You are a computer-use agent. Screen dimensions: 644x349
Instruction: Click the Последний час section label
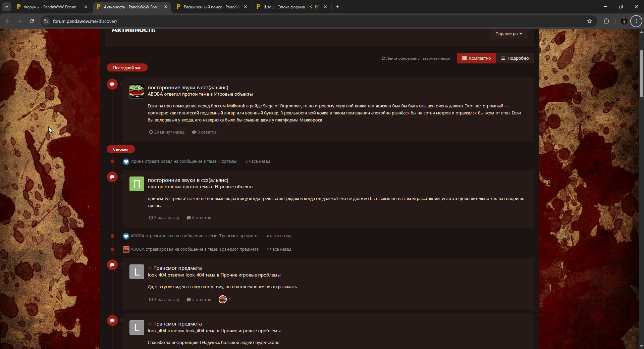tap(127, 68)
